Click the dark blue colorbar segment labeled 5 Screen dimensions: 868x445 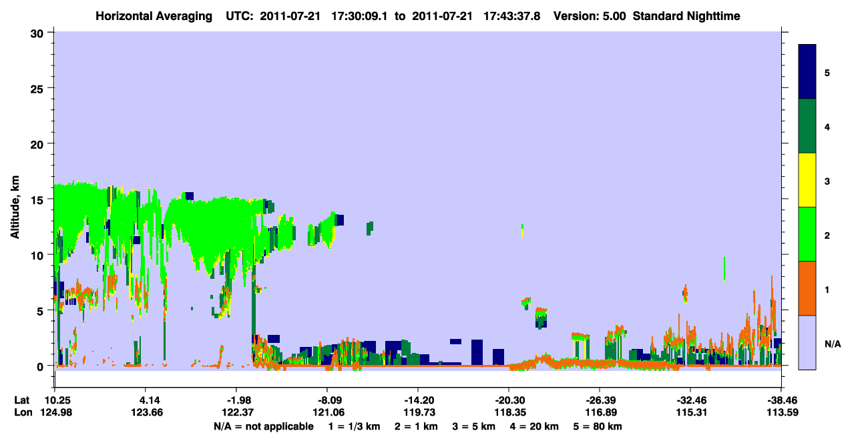(807, 72)
